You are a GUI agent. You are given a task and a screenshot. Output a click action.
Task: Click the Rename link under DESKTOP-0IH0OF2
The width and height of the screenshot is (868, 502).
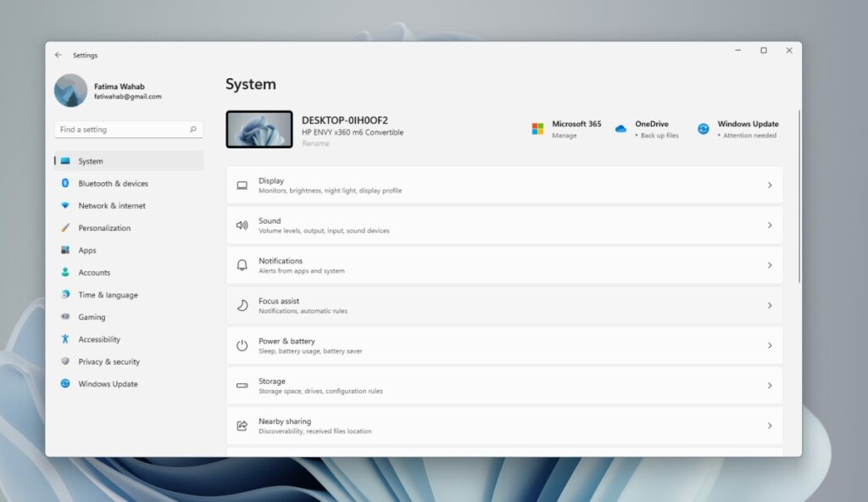pos(315,143)
